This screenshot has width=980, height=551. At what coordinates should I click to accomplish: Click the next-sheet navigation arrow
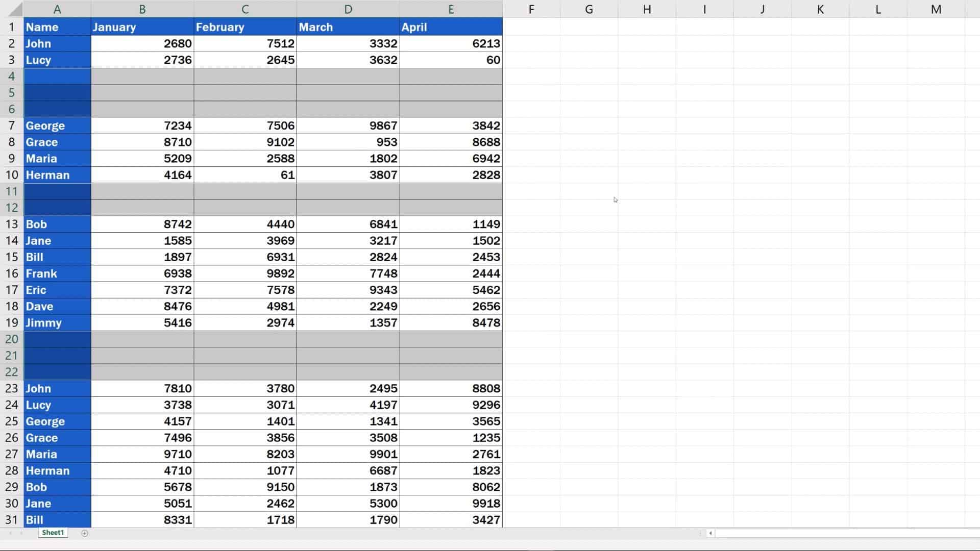pos(22,533)
